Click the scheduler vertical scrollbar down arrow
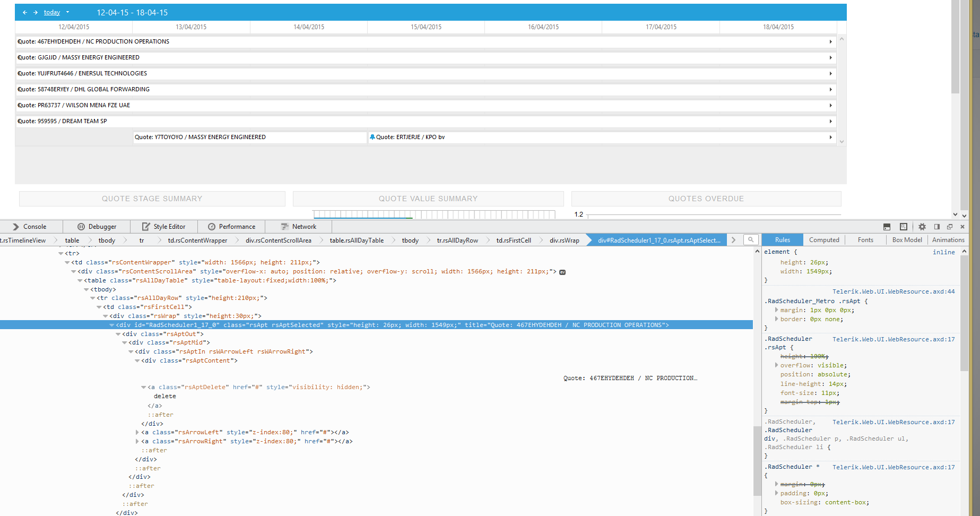980x516 pixels. pos(842,142)
